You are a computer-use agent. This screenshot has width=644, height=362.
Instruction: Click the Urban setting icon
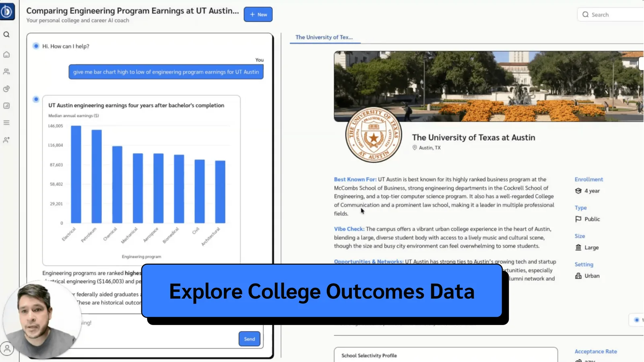(578, 276)
